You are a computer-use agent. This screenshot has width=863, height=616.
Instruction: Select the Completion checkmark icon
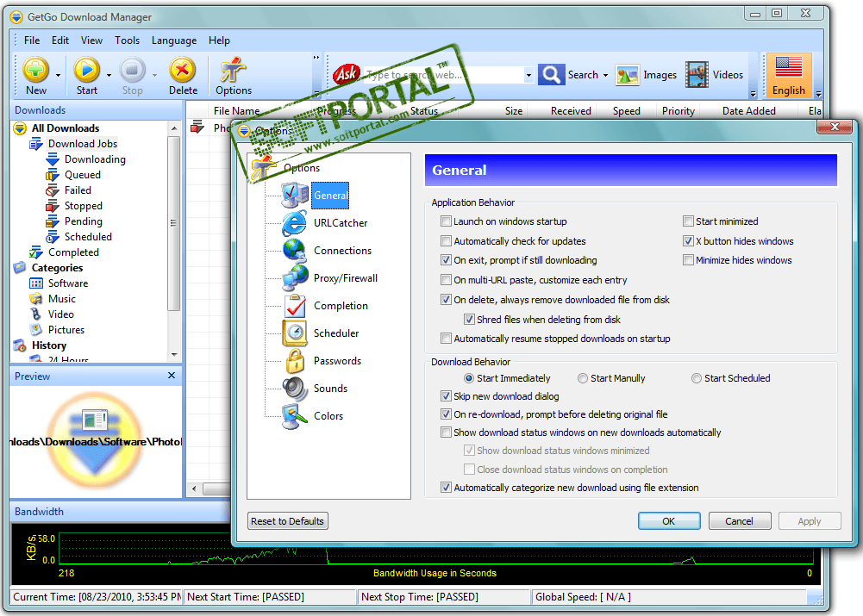[x=295, y=306]
